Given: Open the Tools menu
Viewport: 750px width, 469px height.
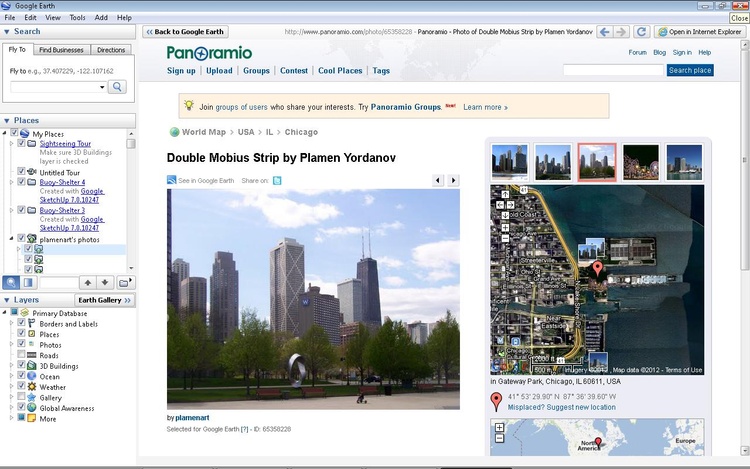Looking at the screenshot, I should tap(77, 17).
